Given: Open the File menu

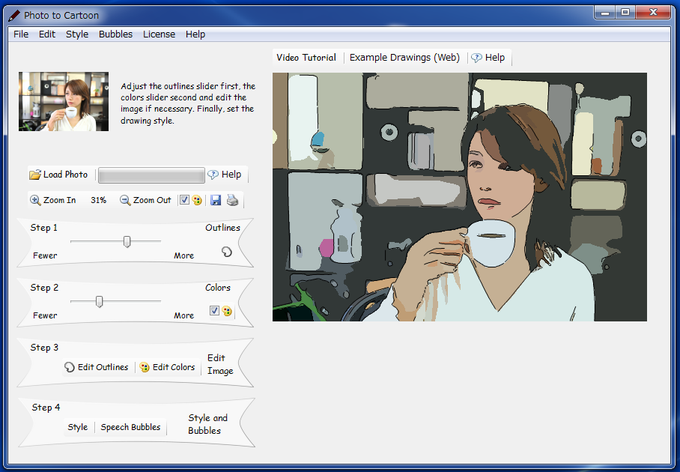Looking at the screenshot, I should [x=21, y=34].
